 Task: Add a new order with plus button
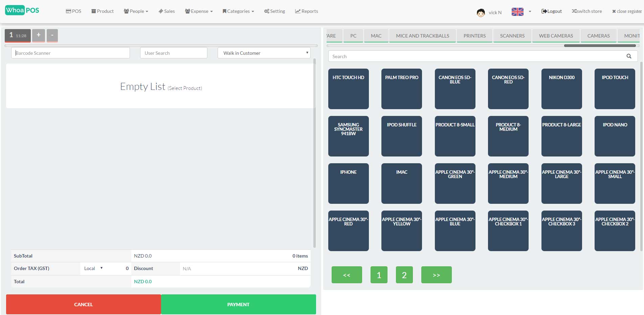pos(39,35)
